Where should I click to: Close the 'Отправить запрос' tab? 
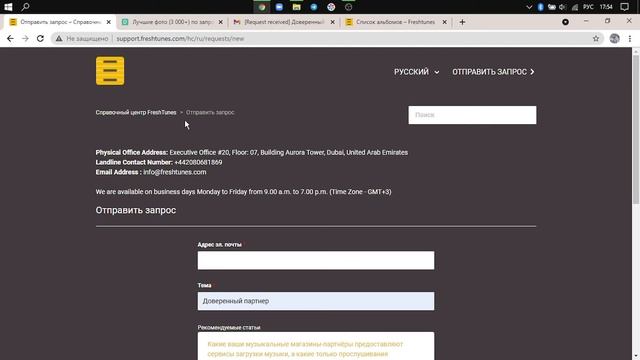tap(109, 22)
